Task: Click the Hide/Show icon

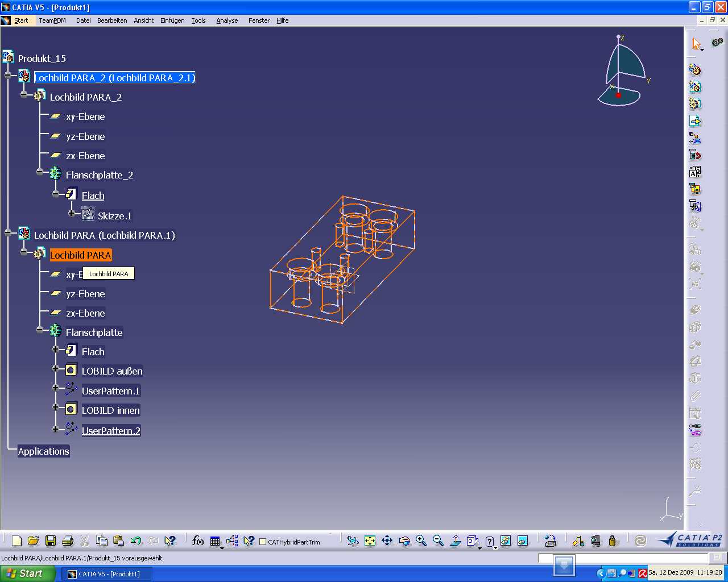Action: click(506, 541)
